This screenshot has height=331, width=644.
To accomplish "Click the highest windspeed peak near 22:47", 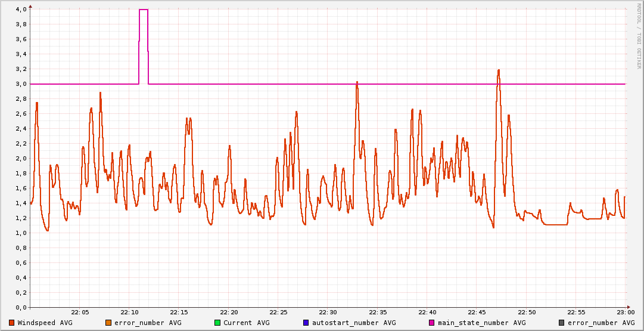I will pos(498,70).
